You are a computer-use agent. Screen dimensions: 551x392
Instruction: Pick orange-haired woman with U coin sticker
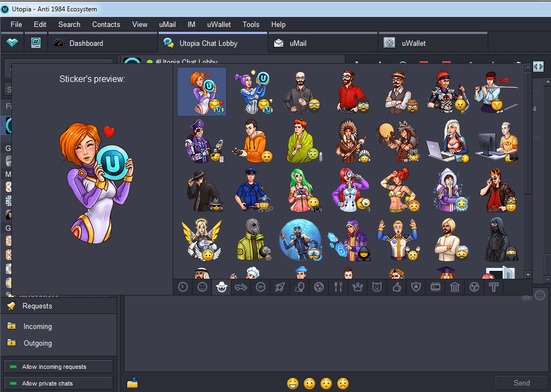202,92
